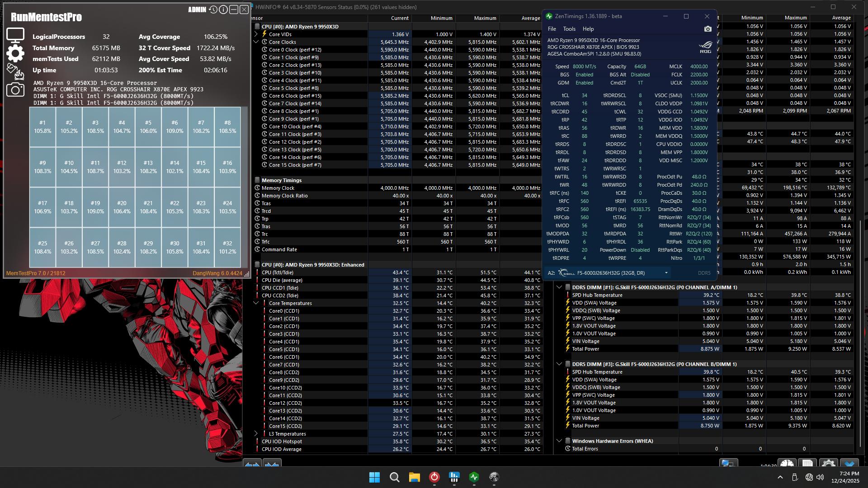Click memory test cell #16 showing 103.9%

(x=227, y=167)
